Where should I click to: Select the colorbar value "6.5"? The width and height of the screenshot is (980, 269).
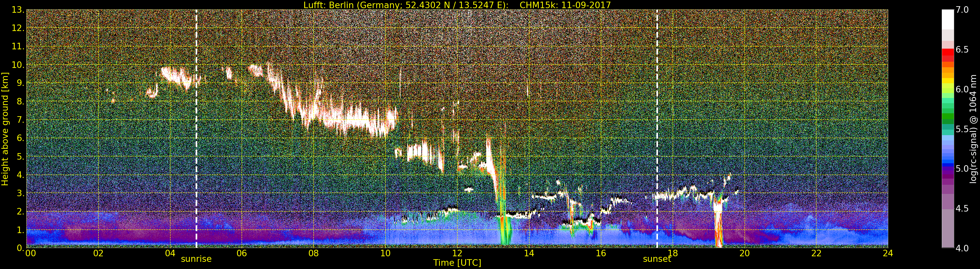(962, 50)
